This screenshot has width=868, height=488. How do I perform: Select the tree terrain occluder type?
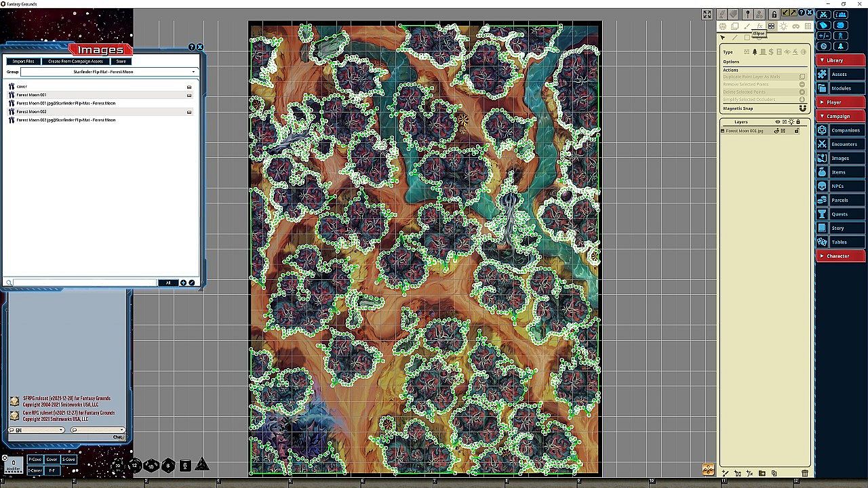[x=755, y=52]
